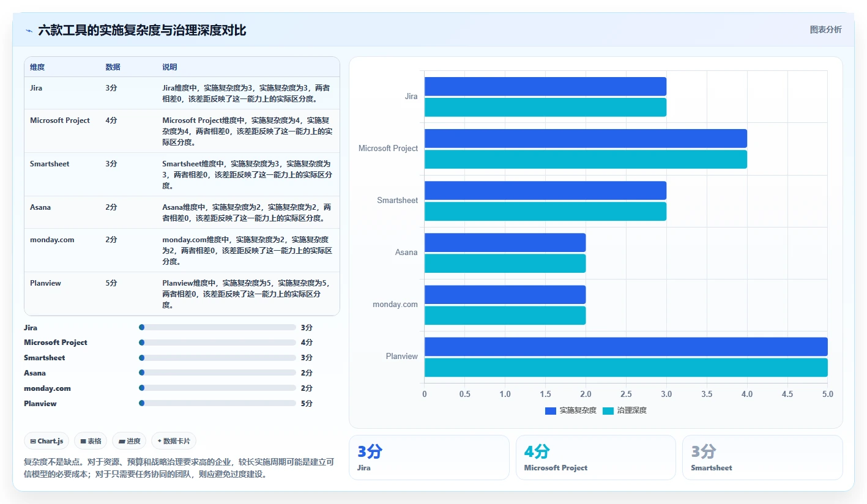Click the lightning icon beside the chart title
The image size is (867, 504).
tap(29, 31)
